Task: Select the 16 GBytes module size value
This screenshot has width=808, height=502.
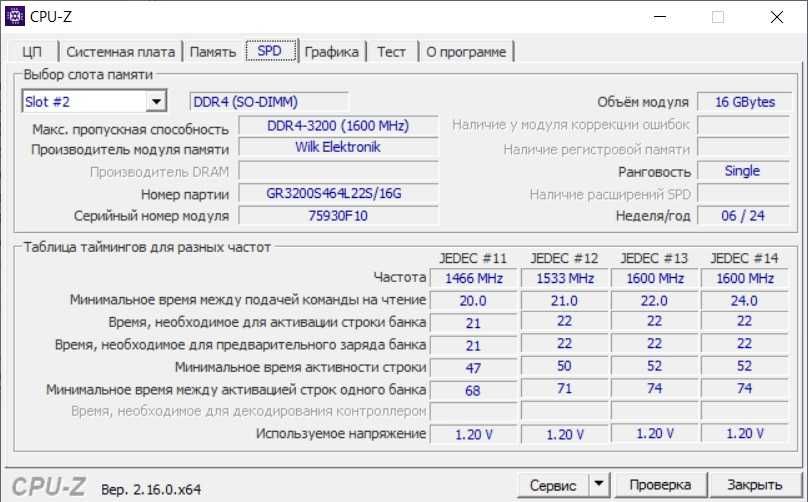Action: point(744,102)
